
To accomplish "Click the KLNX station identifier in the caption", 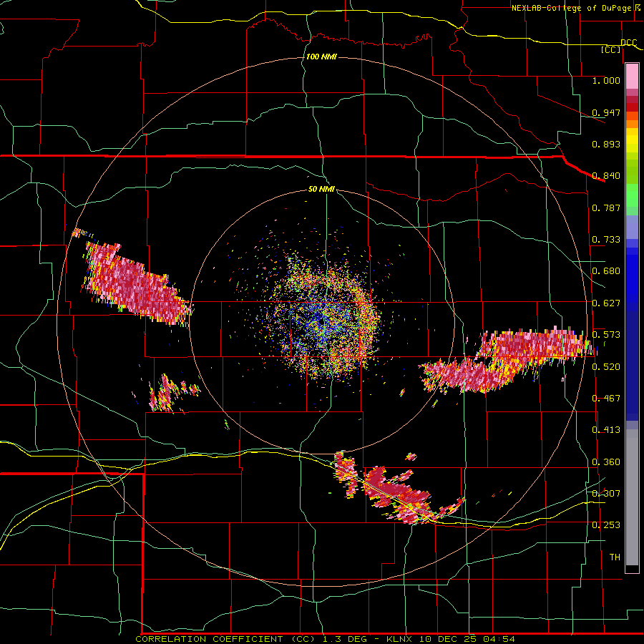I will 401,639.
